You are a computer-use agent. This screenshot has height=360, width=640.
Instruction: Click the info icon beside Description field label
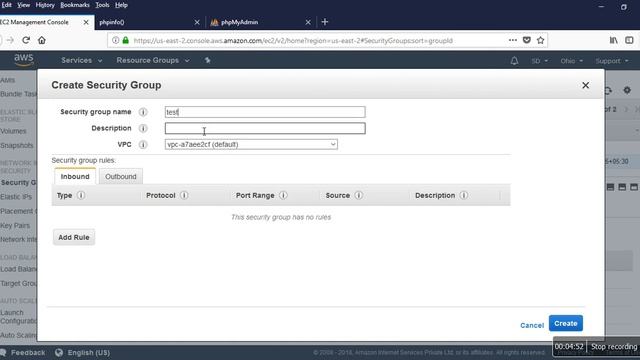(143, 128)
